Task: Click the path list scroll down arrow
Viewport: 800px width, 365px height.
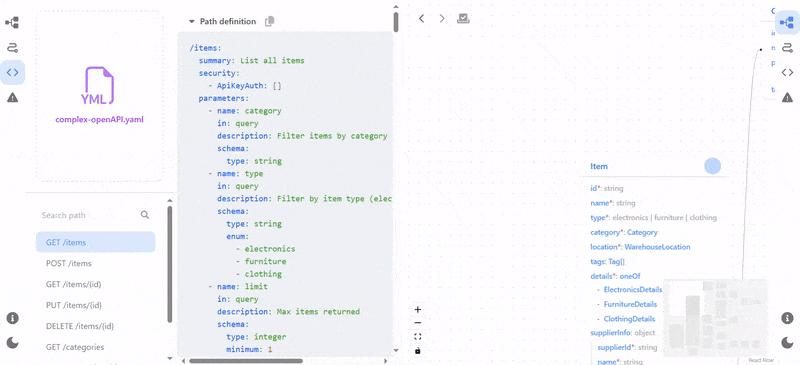Action: tap(169, 357)
